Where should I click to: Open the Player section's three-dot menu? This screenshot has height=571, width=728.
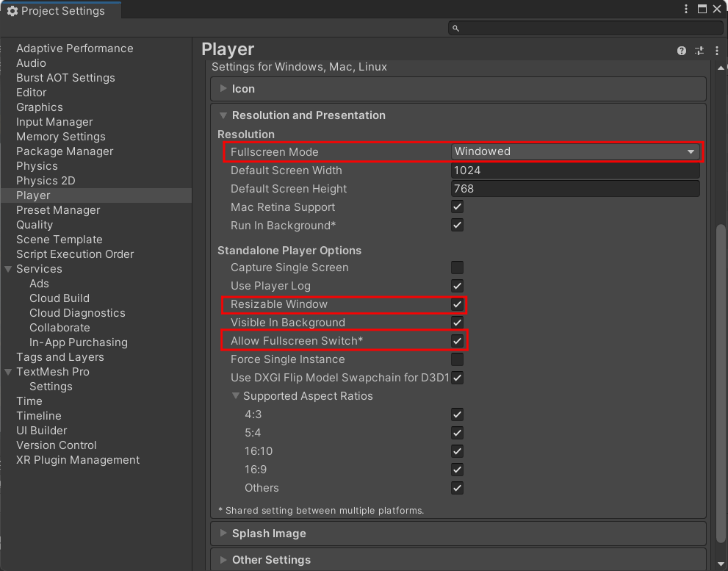click(717, 51)
